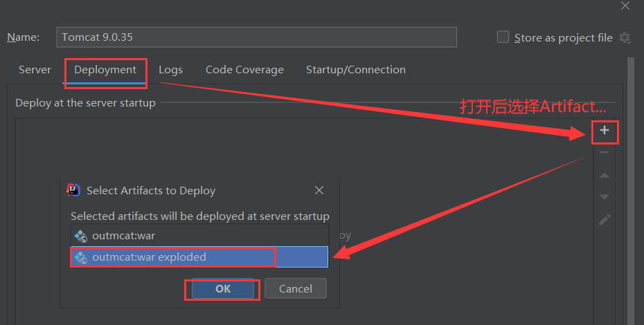Confirm selection with the OK button
The image size is (644, 325).
click(x=223, y=289)
